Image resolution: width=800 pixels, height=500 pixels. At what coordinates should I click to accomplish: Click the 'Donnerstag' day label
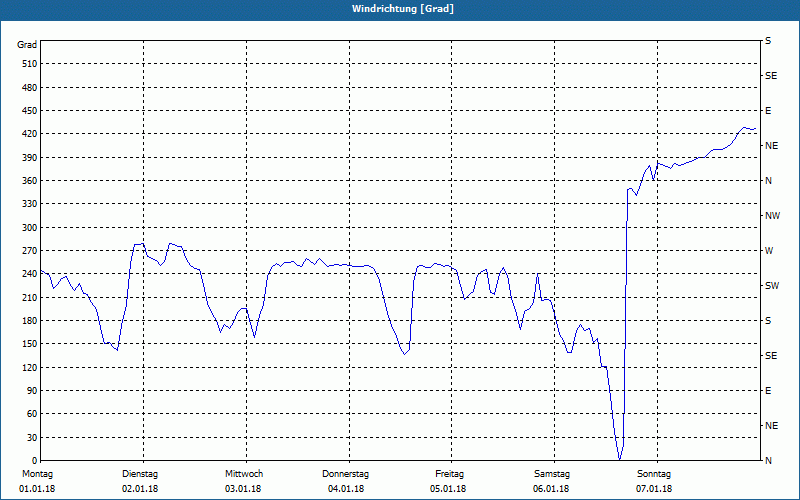pos(345,474)
